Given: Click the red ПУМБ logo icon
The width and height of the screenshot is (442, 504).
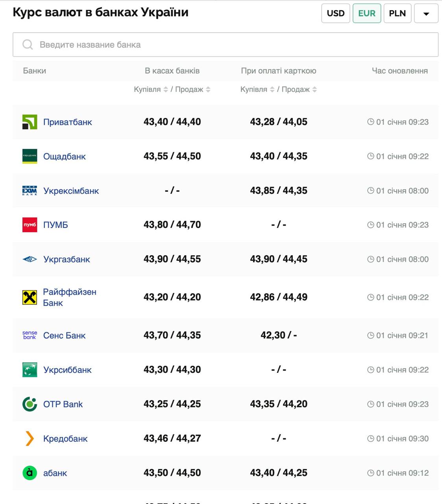Looking at the screenshot, I should tap(30, 225).
